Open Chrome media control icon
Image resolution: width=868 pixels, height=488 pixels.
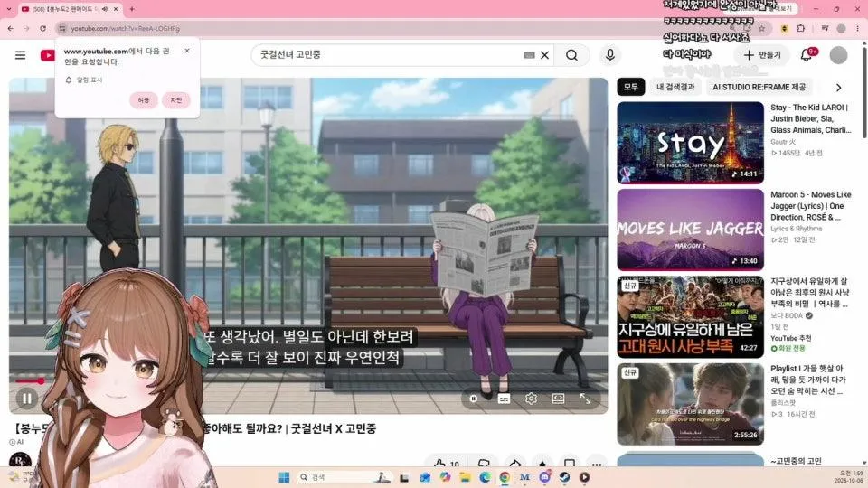click(825, 28)
